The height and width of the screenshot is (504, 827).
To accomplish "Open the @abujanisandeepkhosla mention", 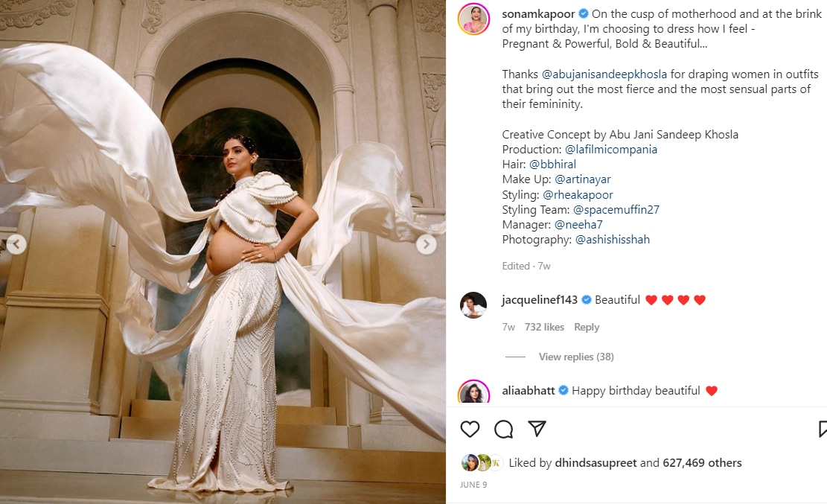I will point(604,74).
